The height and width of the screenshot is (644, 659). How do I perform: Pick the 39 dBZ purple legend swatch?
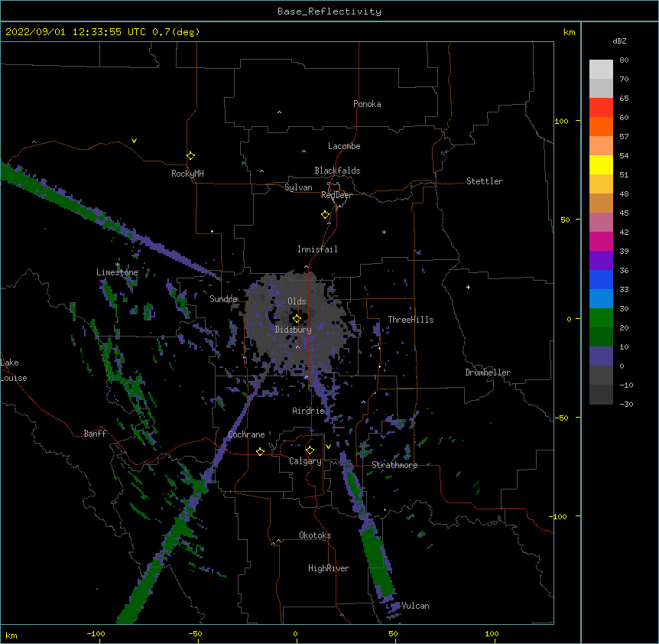tap(601, 260)
